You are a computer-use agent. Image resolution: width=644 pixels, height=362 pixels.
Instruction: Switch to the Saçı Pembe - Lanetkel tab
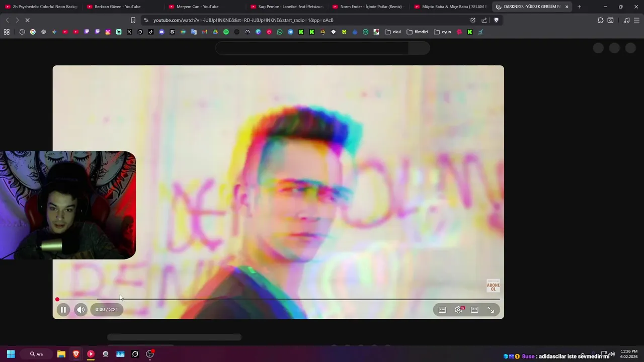click(287, 7)
